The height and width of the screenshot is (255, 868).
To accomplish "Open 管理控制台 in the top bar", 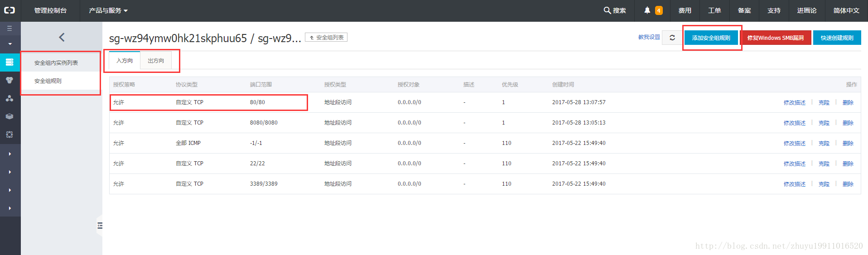I will (x=50, y=10).
